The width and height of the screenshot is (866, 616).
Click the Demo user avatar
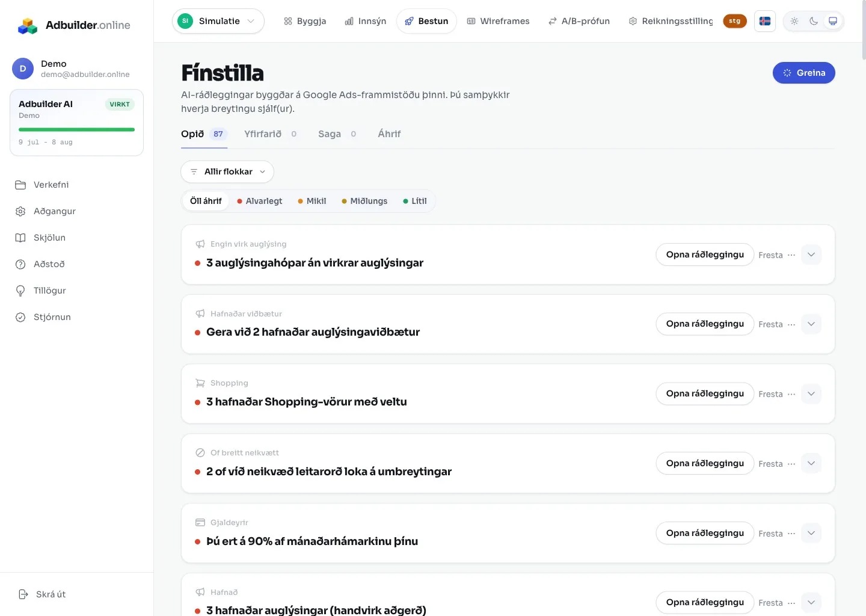pos(23,69)
